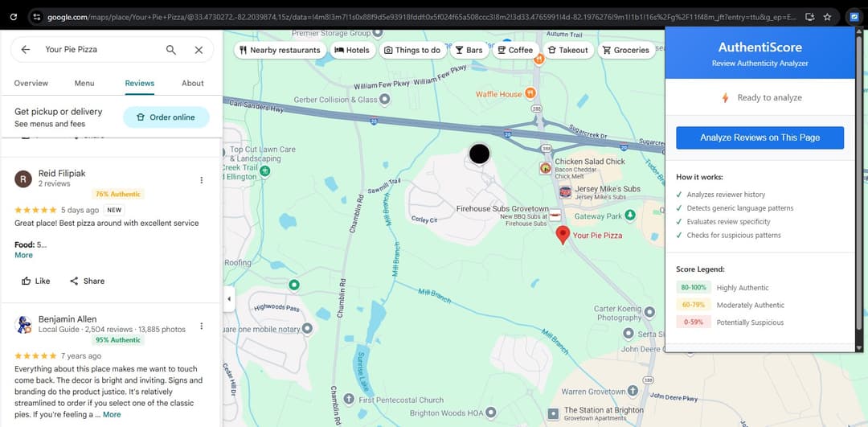Select the Takeout chip
The image size is (868, 427).
point(568,50)
